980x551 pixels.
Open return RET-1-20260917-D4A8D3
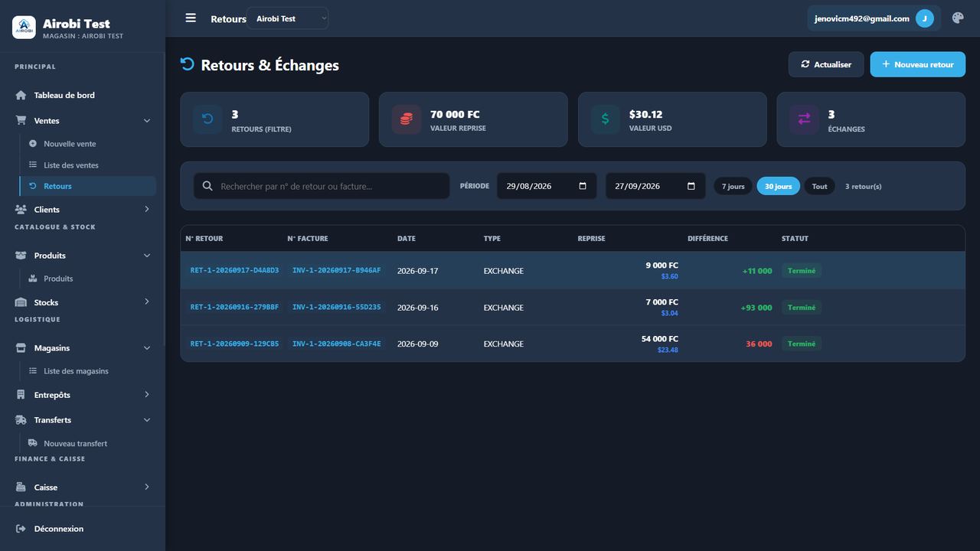[x=234, y=271]
